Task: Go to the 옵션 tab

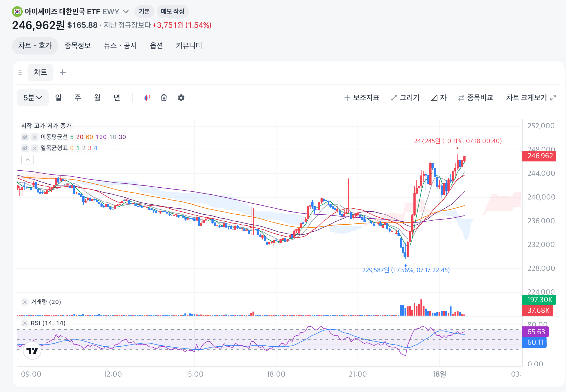Action: 156,46
